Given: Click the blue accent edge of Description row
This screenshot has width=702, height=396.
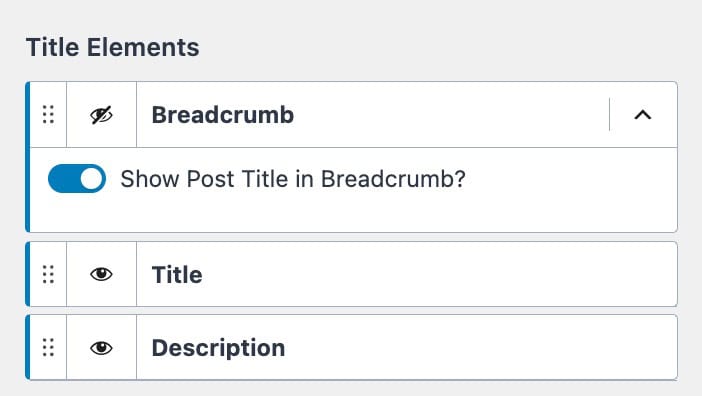Looking at the screenshot, I should (28, 348).
